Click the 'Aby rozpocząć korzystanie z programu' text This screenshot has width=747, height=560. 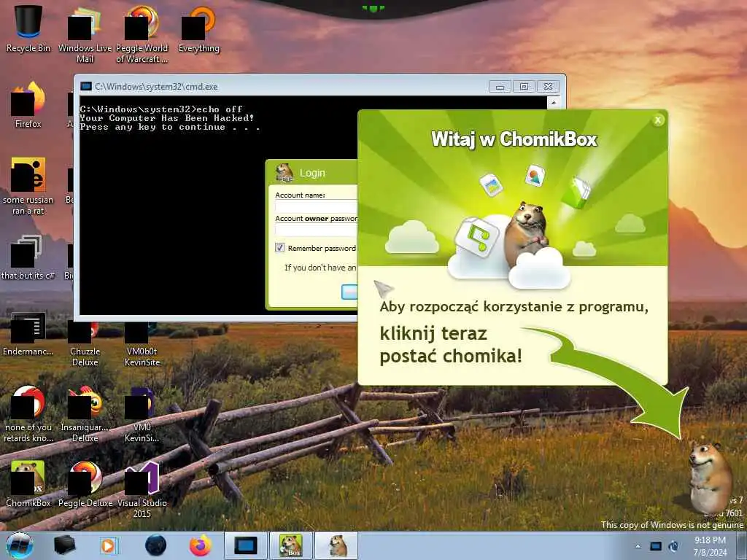tap(514, 307)
